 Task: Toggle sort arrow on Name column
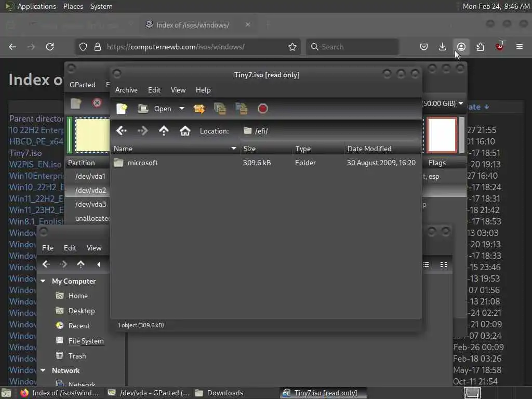tap(233, 149)
